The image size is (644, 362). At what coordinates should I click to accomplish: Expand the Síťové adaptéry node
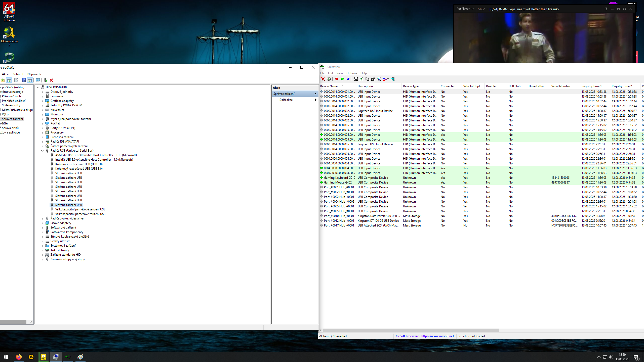pos(43,223)
